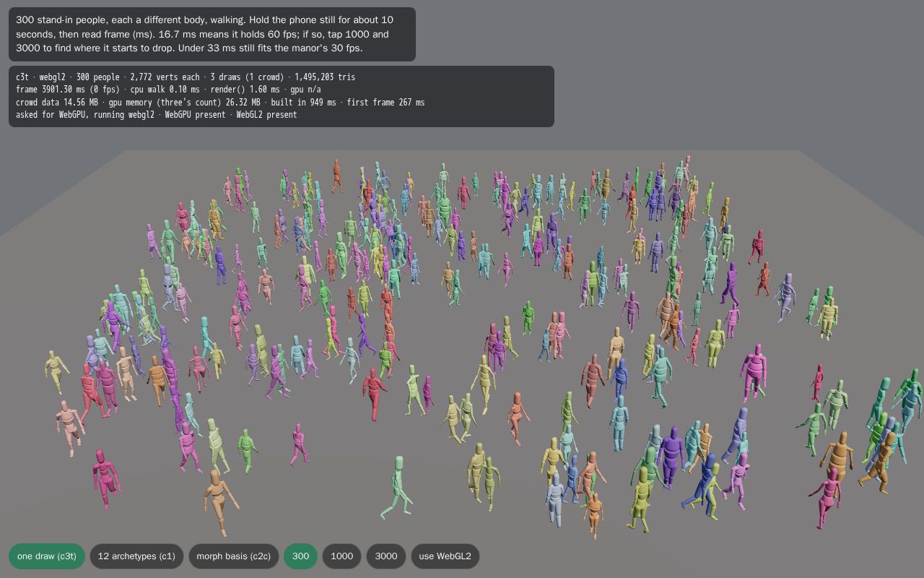Set crowd size to 1000
Screen dimensions: 924x578
[x=342, y=556]
